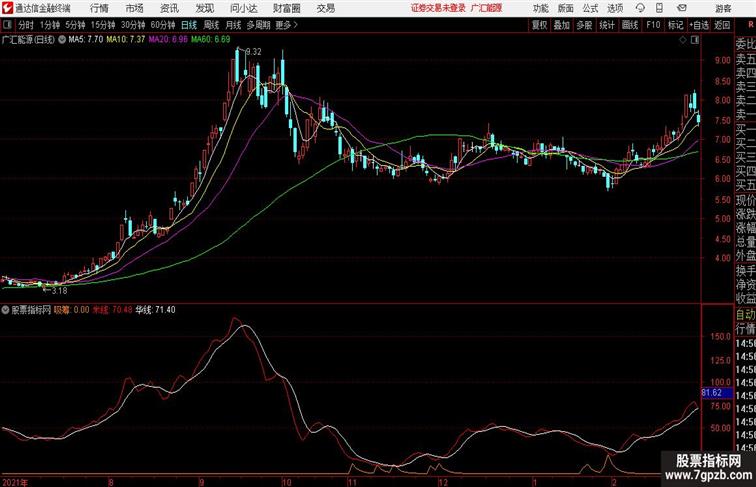
Task: Switch to the 分时 chart tab
Action: [x=26, y=25]
